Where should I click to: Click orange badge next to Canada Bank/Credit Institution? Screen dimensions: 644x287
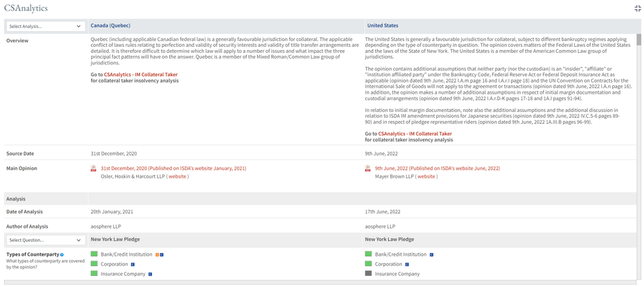coord(157,255)
